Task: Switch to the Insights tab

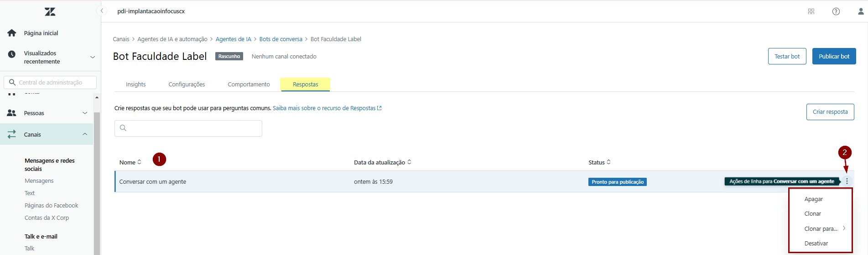Action: point(135,85)
